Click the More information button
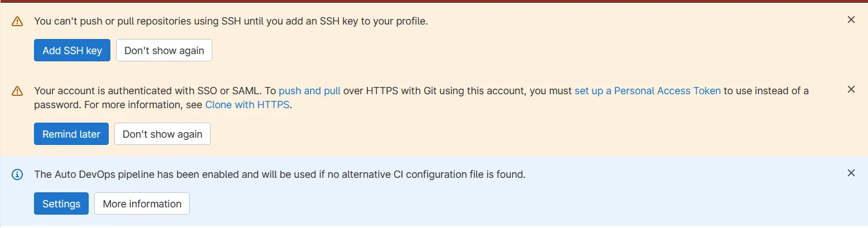This screenshot has width=868, height=228. pos(142,203)
